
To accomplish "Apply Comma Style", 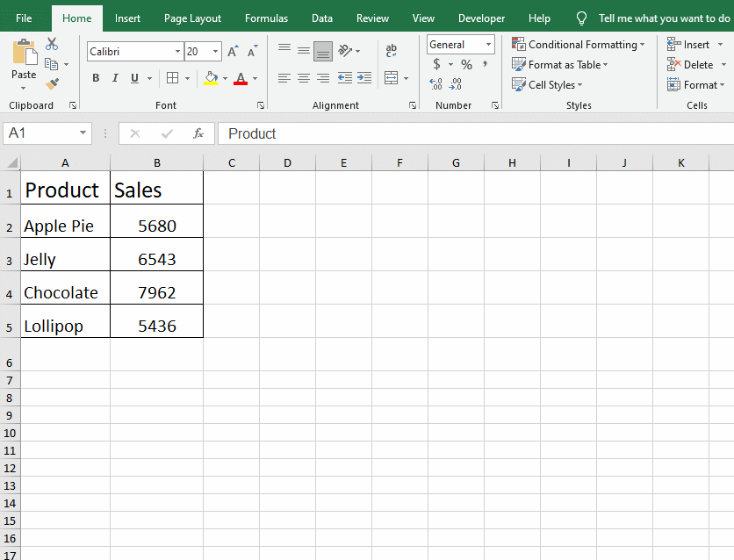I will [x=485, y=64].
